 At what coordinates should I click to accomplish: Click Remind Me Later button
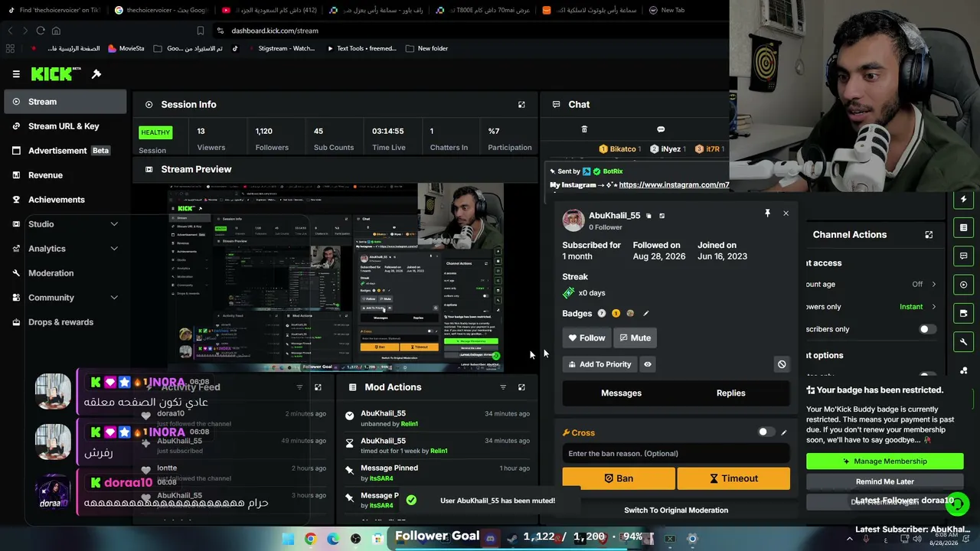(884, 482)
